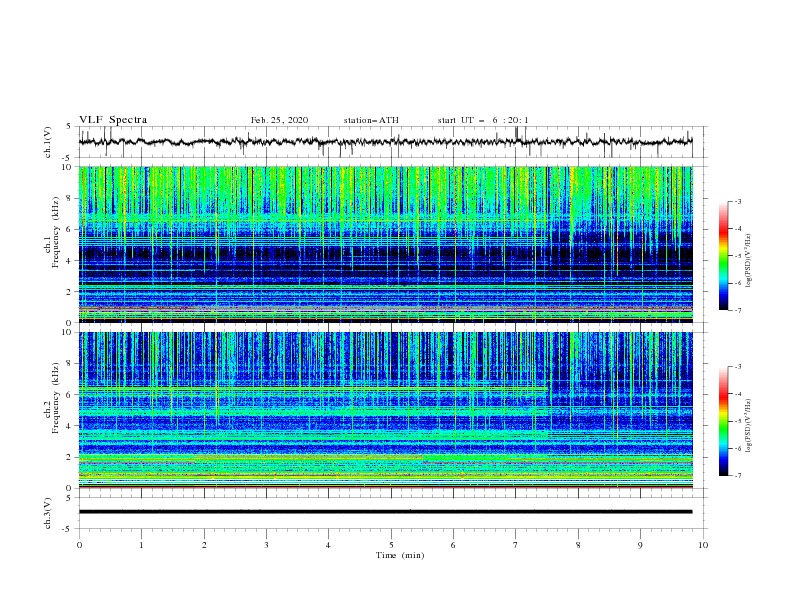Click the "ch.3(V)" axis label
The height and width of the screenshot is (612, 792).
(48, 513)
